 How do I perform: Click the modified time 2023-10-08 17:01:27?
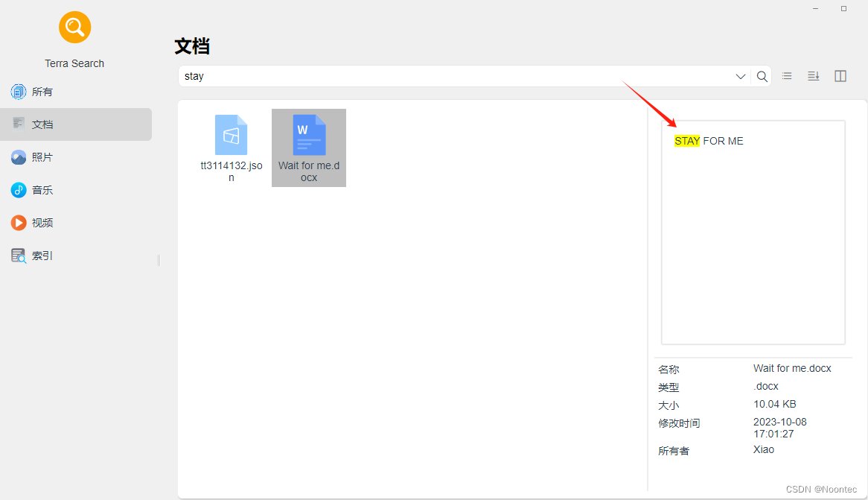779,428
